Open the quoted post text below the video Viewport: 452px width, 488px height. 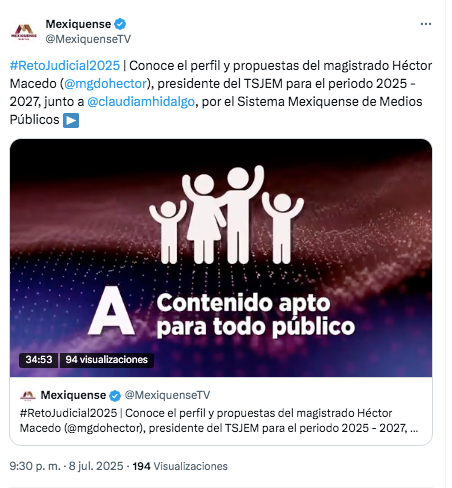coord(219,421)
